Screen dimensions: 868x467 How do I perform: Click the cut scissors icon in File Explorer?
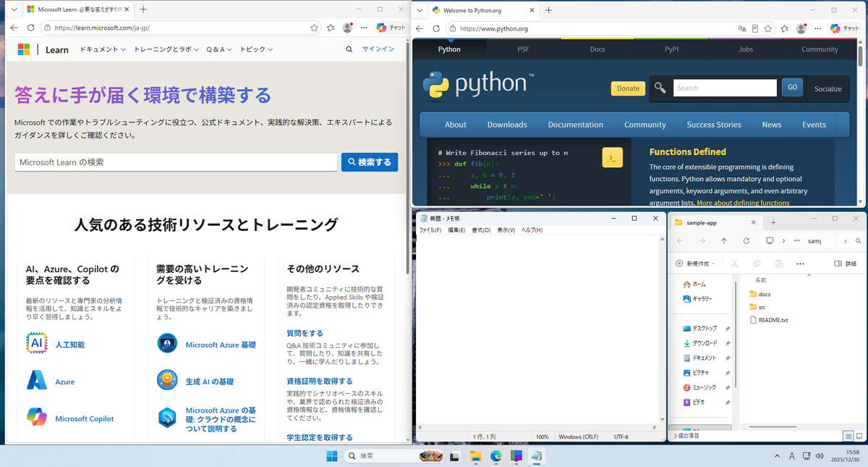pyautogui.click(x=734, y=264)
